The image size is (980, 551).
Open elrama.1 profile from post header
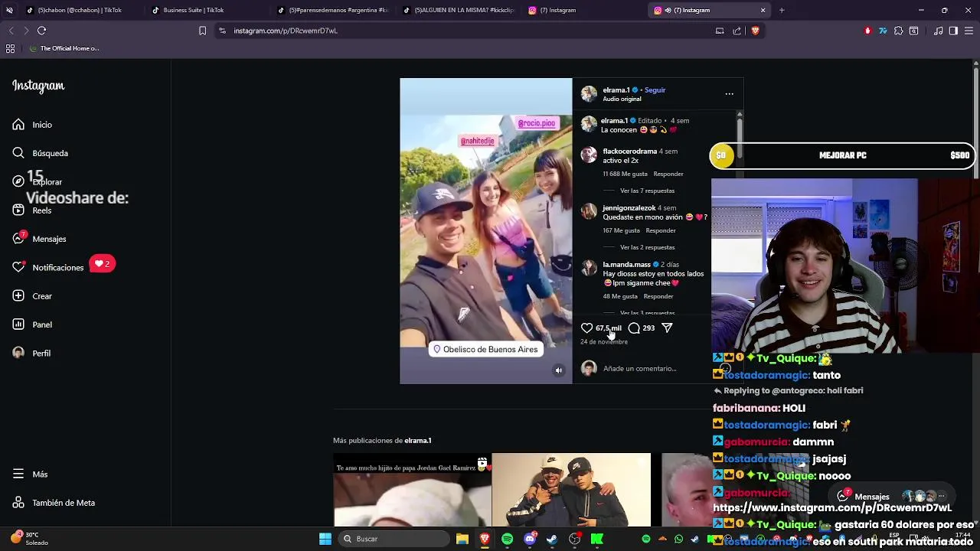coord(616,90)
